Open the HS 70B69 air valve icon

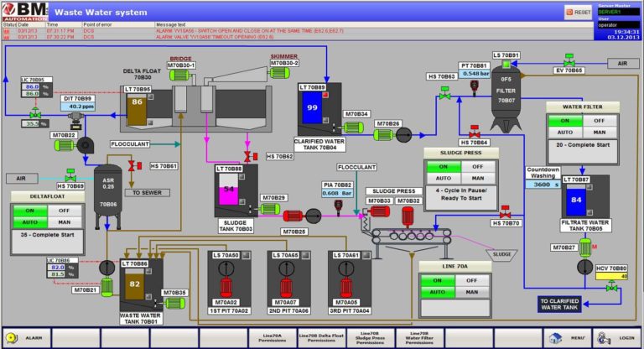tap(70, 175)
